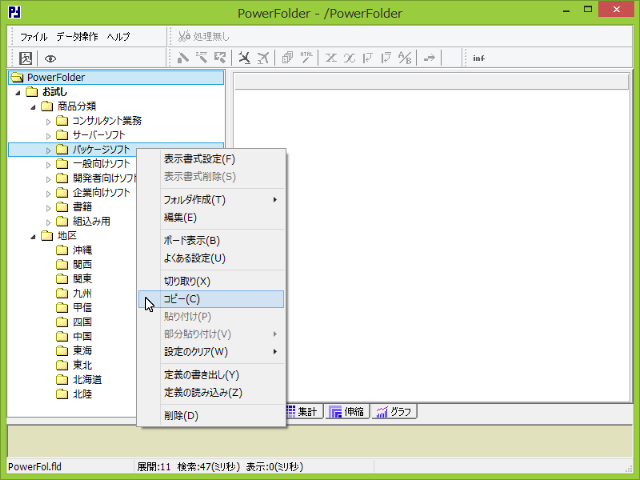640x480 pixels.
Task: Click the beige message area at bottom
Action: point(320,441)
